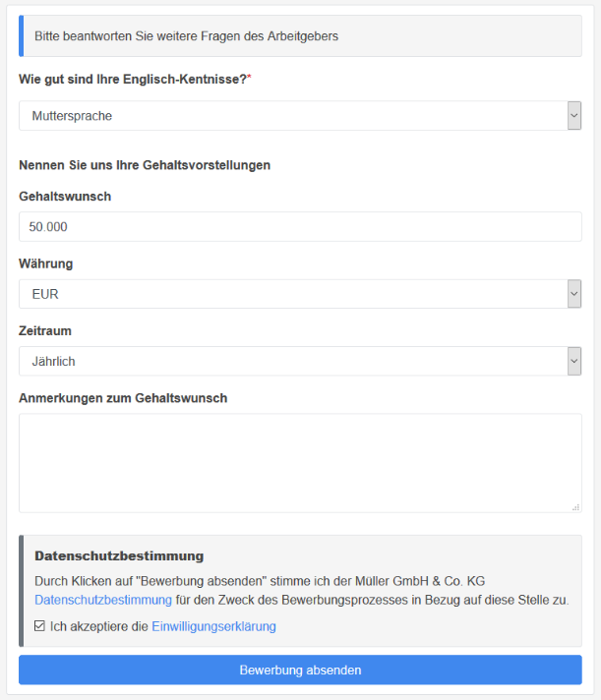Click the Ich akzeptiere die label text
The width and height of the screenshot is (601, 700).
pos(99,626)
